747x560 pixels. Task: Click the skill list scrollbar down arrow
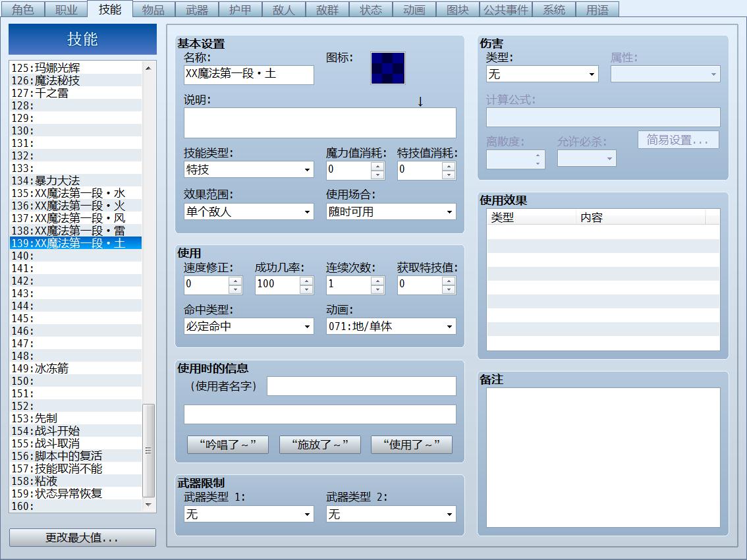point(148,505)
